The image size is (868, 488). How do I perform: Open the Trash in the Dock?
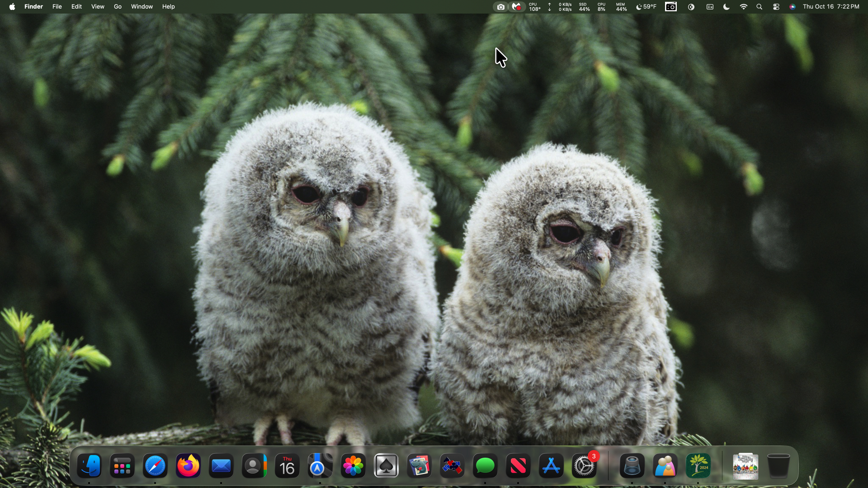click(x=778, y=466)
